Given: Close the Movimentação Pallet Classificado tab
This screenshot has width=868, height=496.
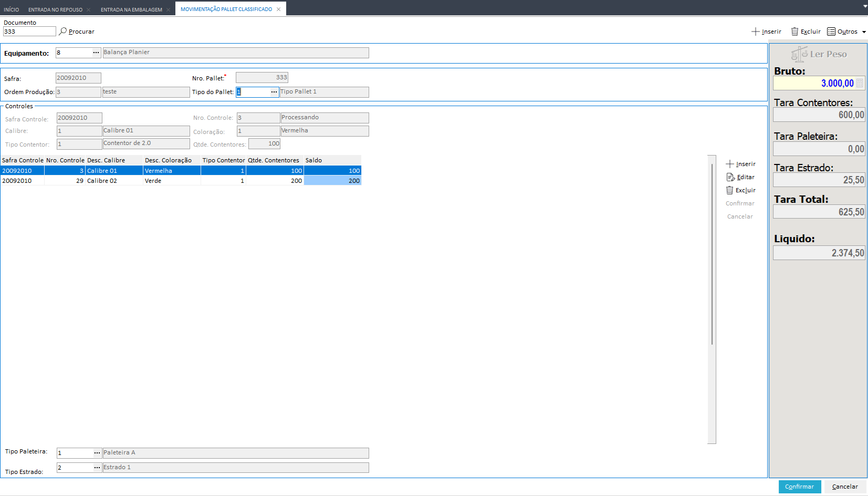Looking at the screenshot, I should pyautogui.click(x=278, y=9).
